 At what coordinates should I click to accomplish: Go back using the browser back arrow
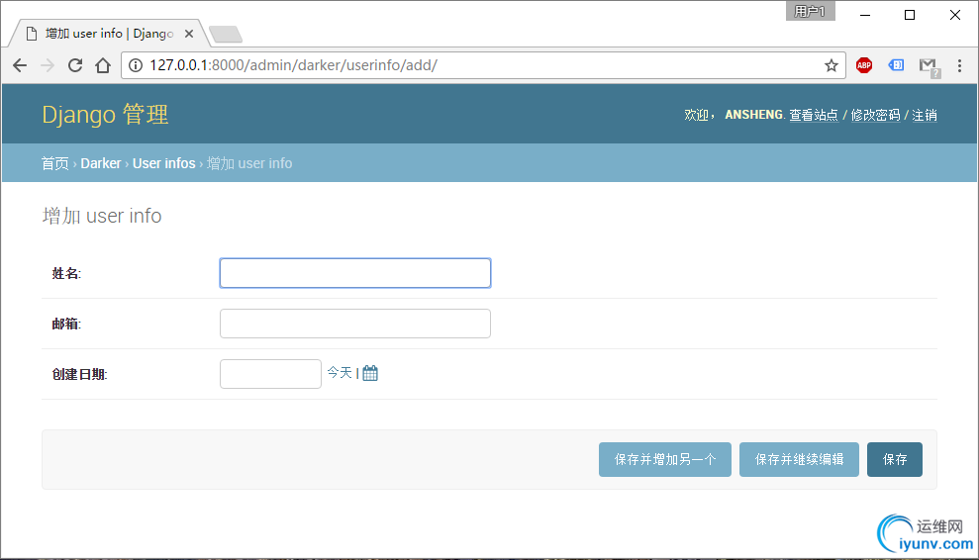pos(20,65)
